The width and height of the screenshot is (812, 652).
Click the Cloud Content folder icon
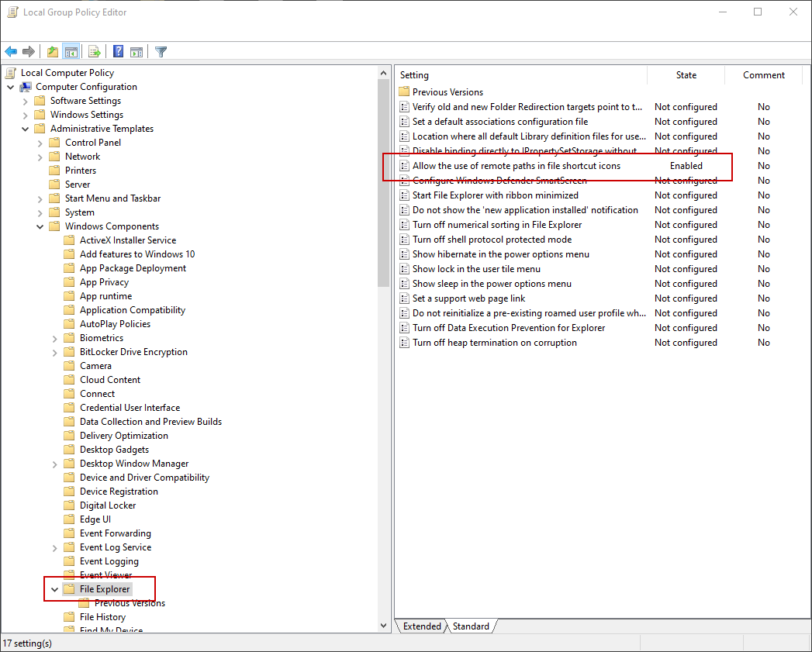pos(69,380)
